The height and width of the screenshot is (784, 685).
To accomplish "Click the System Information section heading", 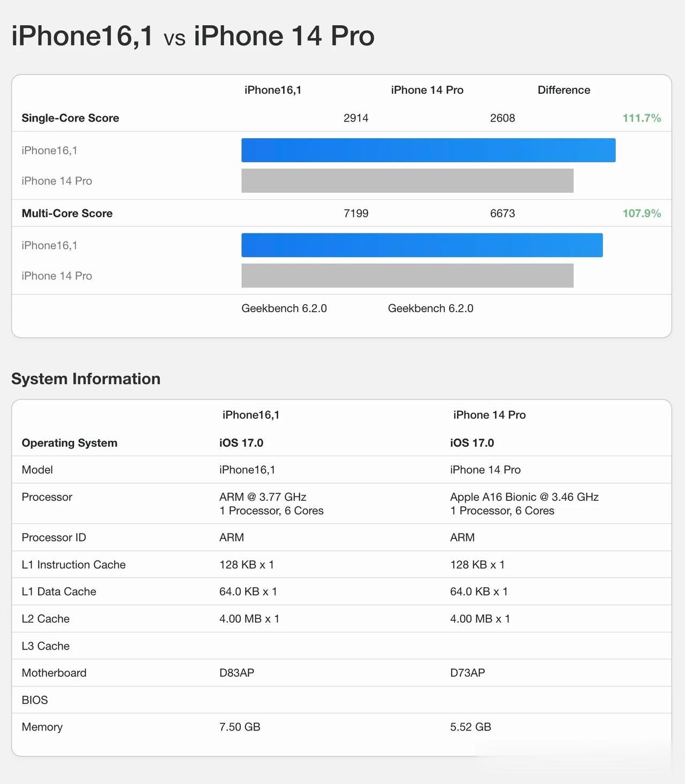I will [86, 379].
